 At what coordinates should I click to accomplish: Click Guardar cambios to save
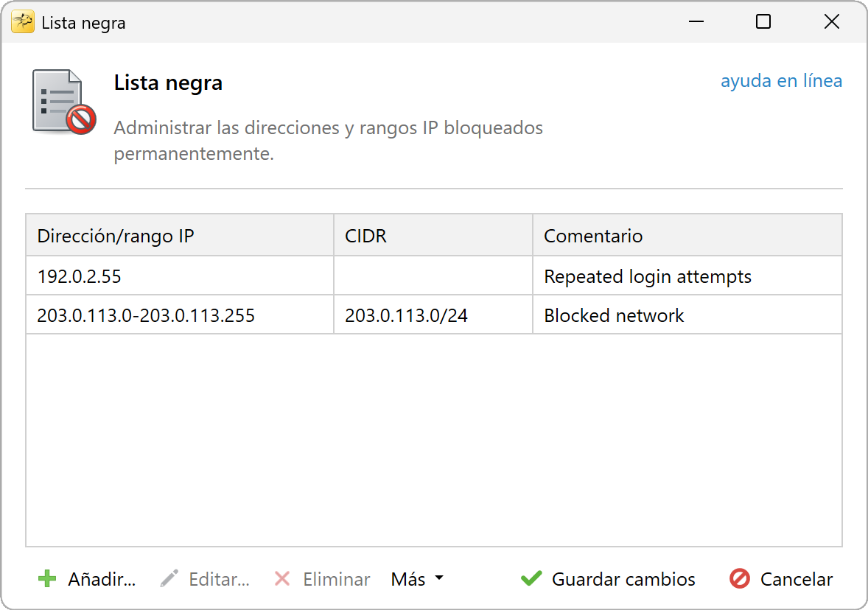pos(623,579)
